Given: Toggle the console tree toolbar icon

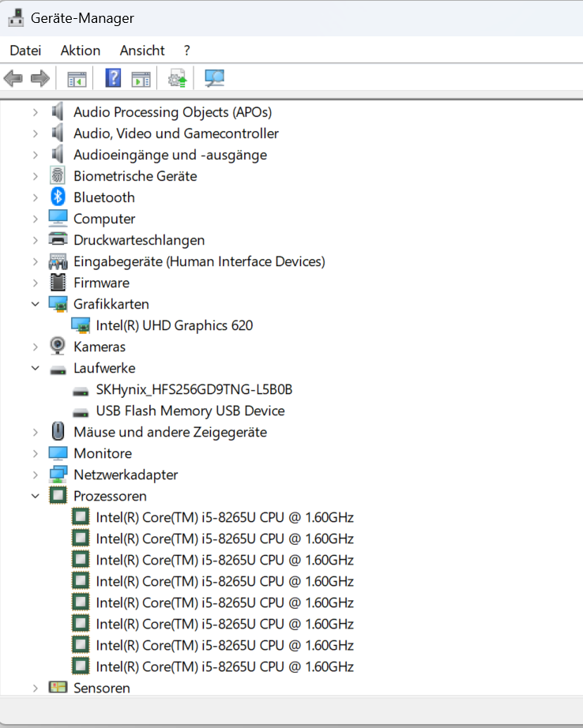Looking at the screenshot, I should coord(77,78).
